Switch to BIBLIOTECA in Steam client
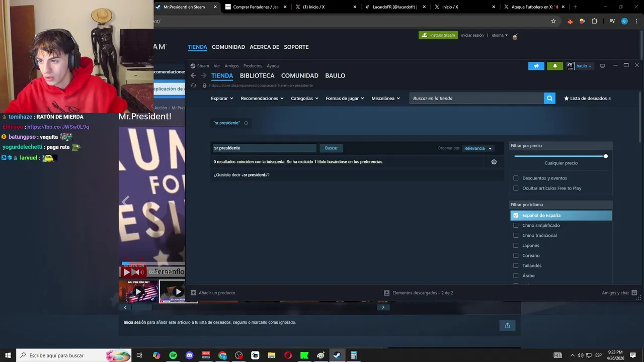The image size is (644, 362). click(257, 76)
